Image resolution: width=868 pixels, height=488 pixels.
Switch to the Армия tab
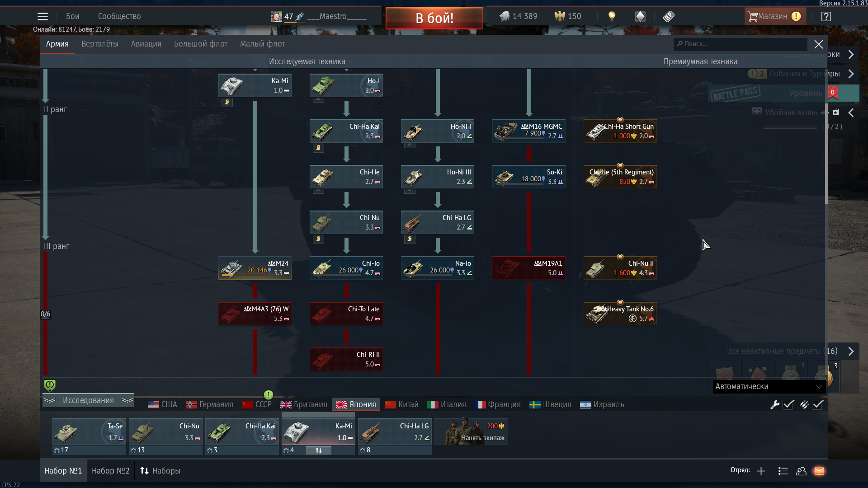click(x=57, y=44)
